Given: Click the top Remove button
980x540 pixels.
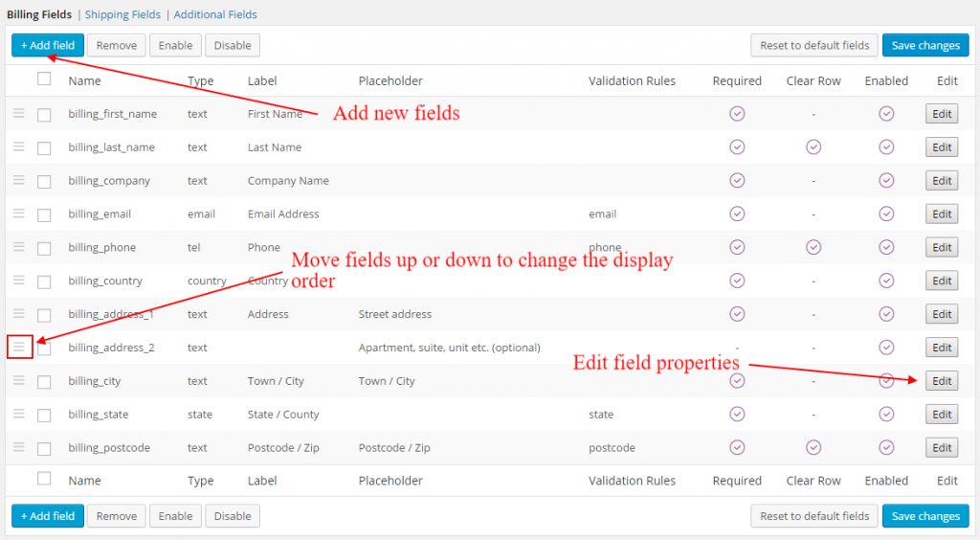Looking at the screenshot, I should point(116,45).
